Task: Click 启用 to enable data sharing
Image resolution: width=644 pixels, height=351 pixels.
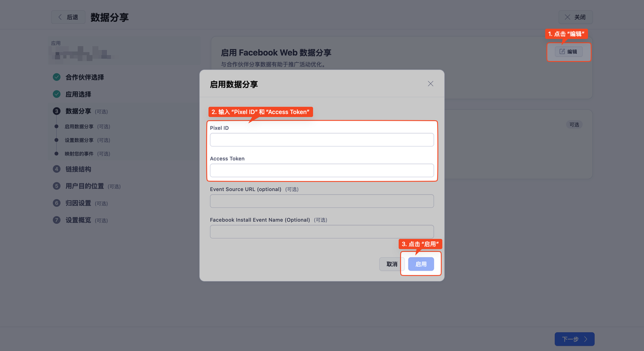Action: (421, 264)
